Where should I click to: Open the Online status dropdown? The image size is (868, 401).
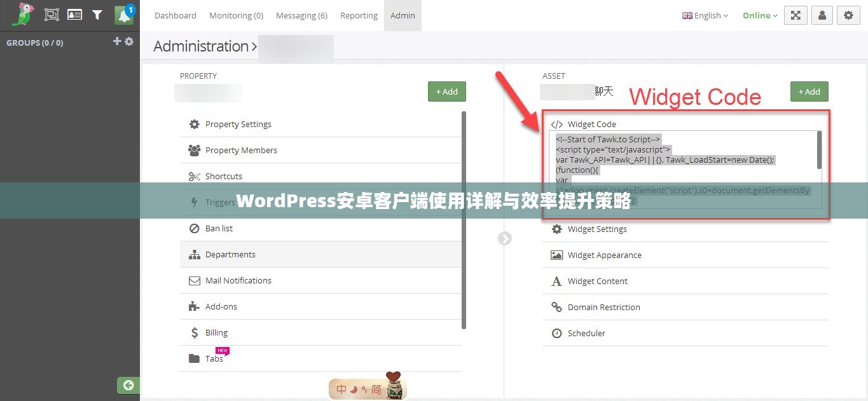(760, 15)
